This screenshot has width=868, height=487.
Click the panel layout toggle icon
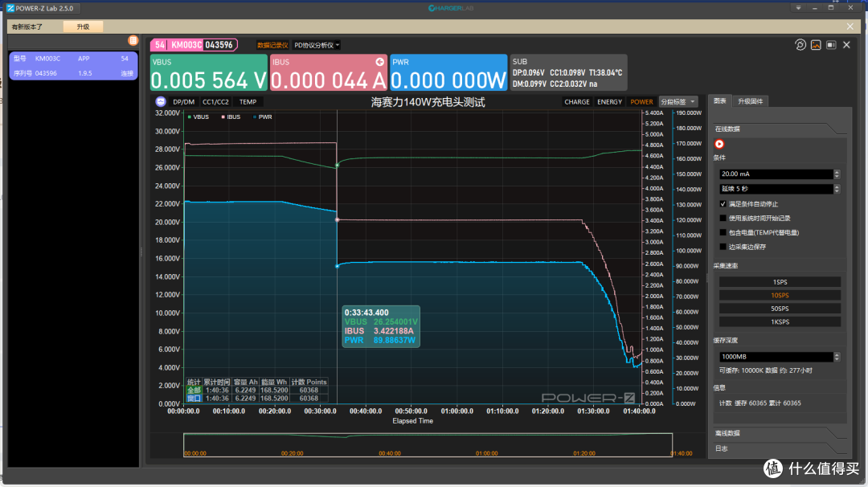coord(831,45)
